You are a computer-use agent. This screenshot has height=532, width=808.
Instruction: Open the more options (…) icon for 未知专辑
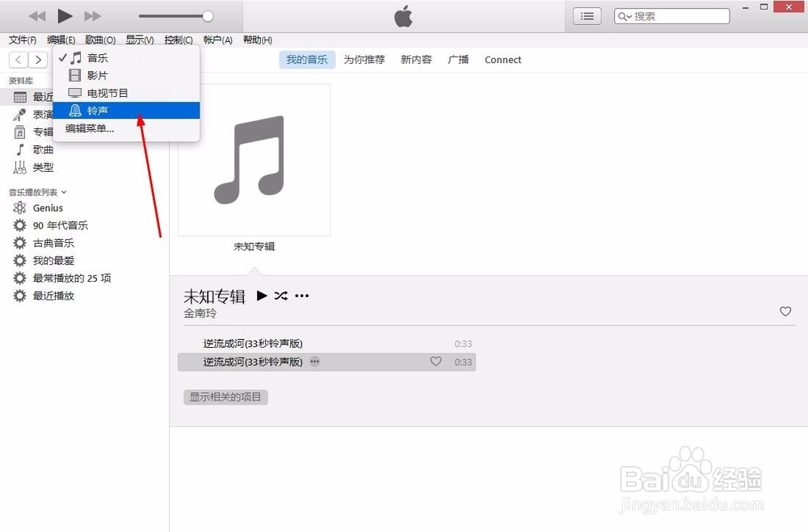[301, 295]
